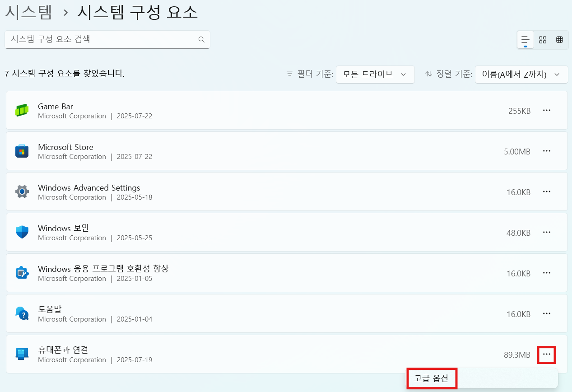Select the Windows 응용 프로그램 호환성 향상 name
Image resolution: width=572 pixels, height=392 pixels.
[x=103, y=269]
